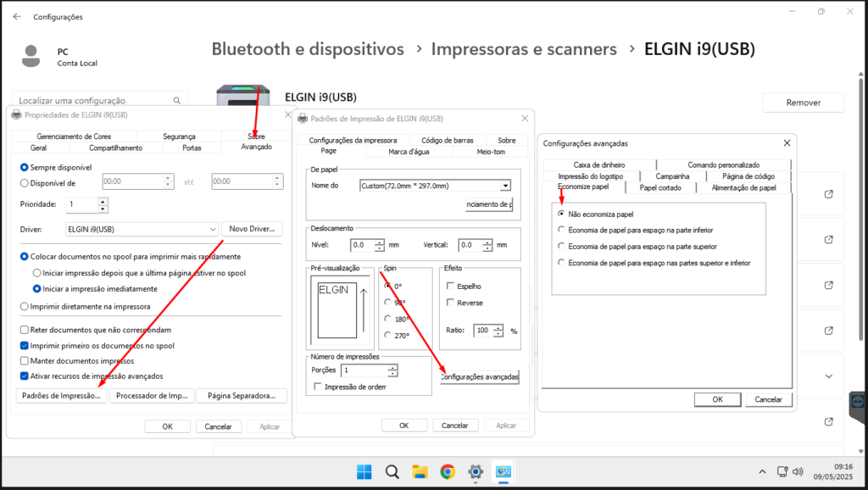Expand the paper name 'Custom(72.0mm * 297.0mm)' dropdown
The image size is (868, 490).
tap(505, 185)
